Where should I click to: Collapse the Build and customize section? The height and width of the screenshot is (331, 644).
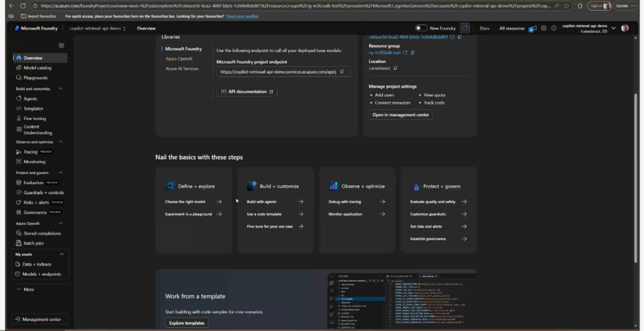(61, 89)
